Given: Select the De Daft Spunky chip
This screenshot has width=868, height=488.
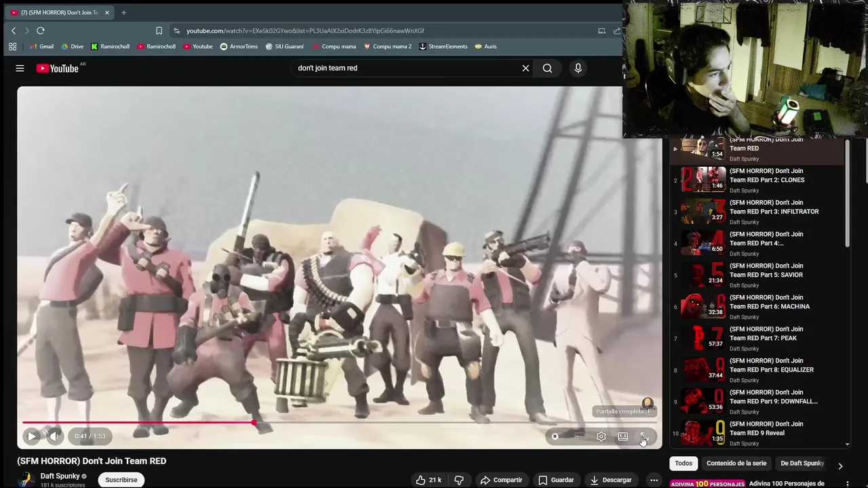Looking at the screenshot, I should 802,464.
